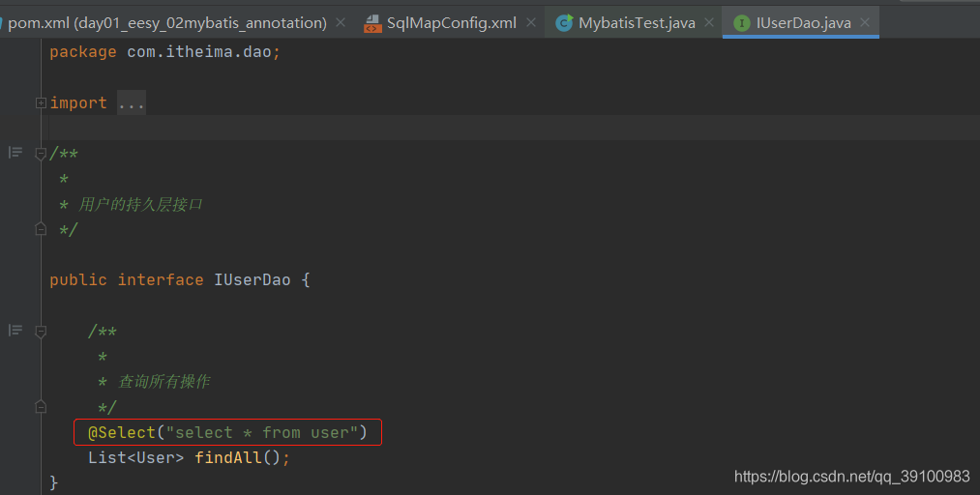Click the 查询所有操作 comment text
980x495 pixels.
click(164, 382)
